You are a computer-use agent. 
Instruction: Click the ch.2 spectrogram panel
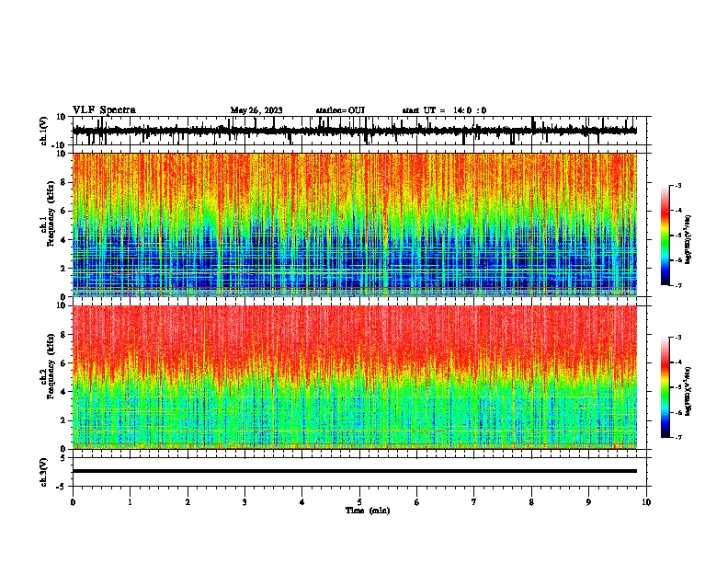pos(355,377)
